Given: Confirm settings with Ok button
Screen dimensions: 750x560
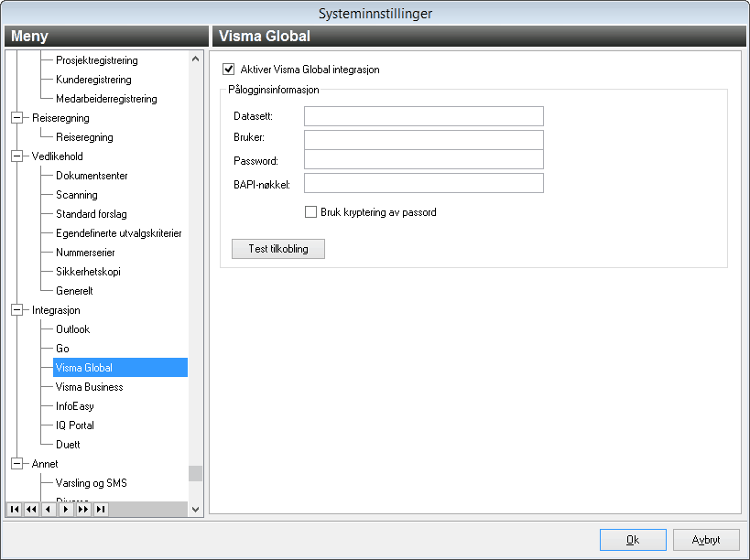Looking at the screenshot, I should 633,540.
